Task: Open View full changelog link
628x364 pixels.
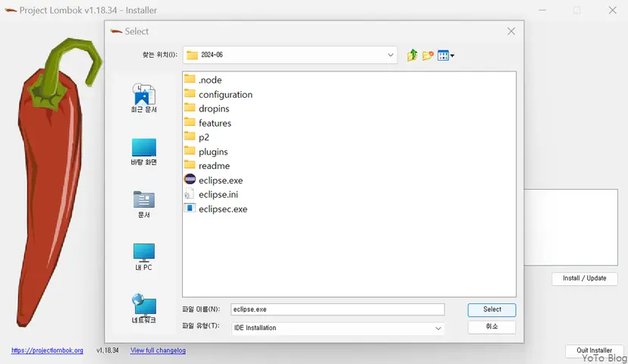Action: pyautogui.click(x=158, y=350)
